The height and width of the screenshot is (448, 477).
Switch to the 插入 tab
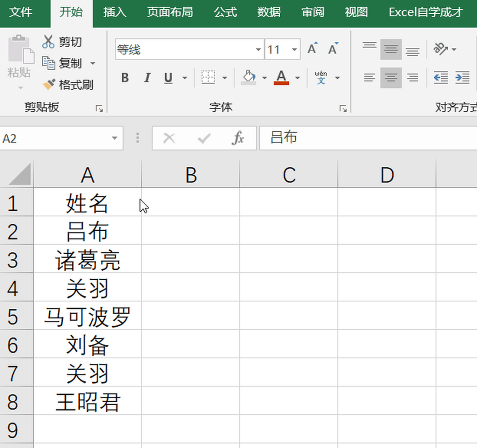coord(115,12)
